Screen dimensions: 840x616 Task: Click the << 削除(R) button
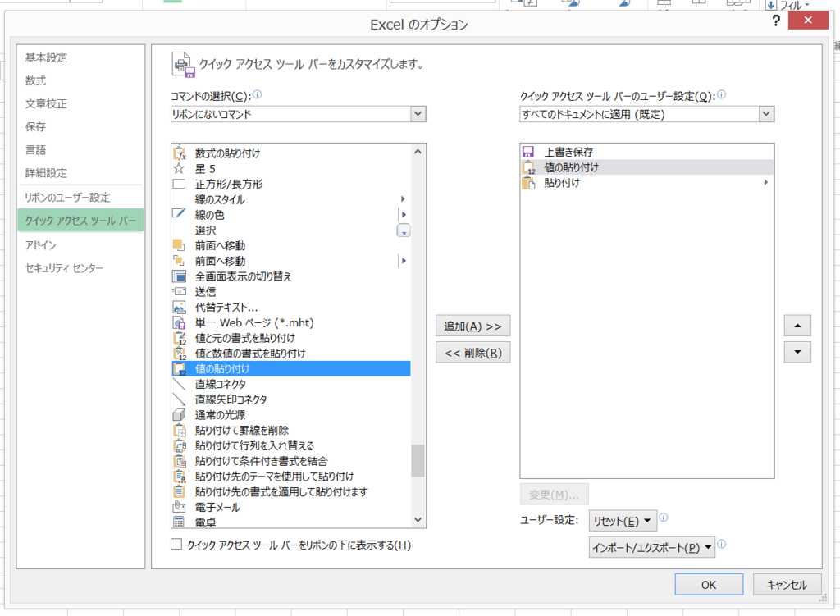[x=472, y=353]
